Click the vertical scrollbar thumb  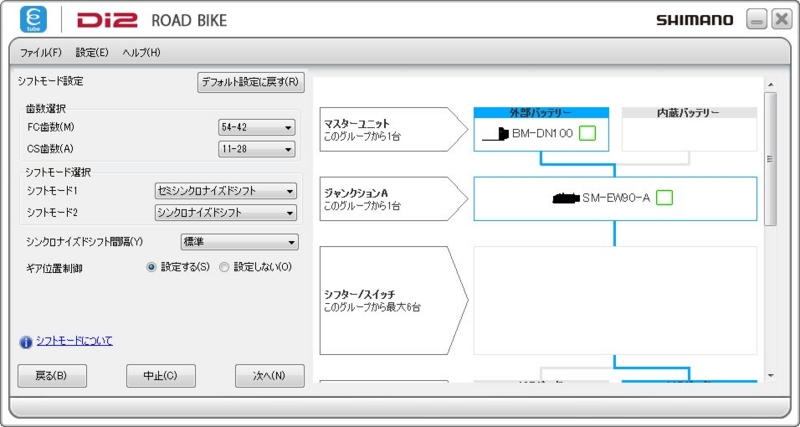[770, 159]
